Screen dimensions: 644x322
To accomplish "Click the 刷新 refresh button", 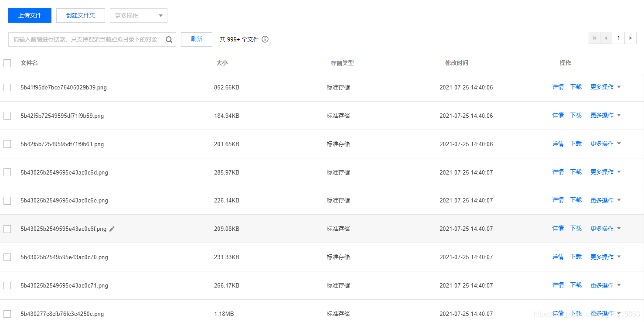I will (197, 39).
